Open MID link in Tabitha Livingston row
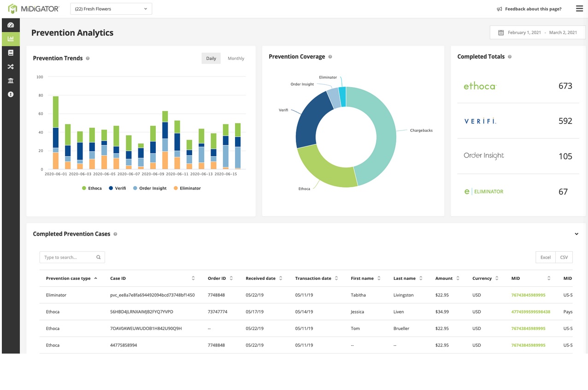This screenshot has height=390, width=588. tap(528, 295)
